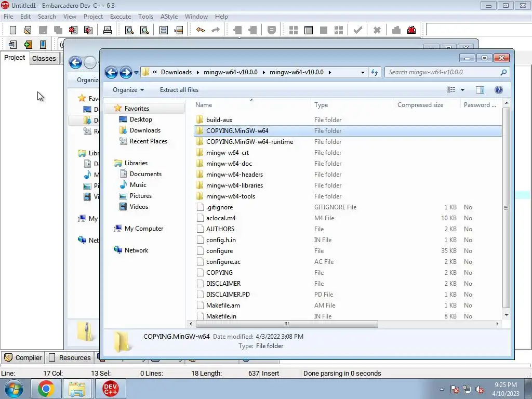Open the File menu in Dev-C++
This screenshot has height=399, width=532.
click(8, 16)
